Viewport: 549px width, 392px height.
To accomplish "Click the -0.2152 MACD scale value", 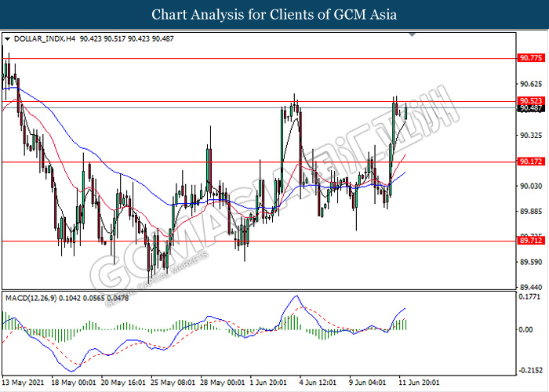I will (x=530, y=371).
